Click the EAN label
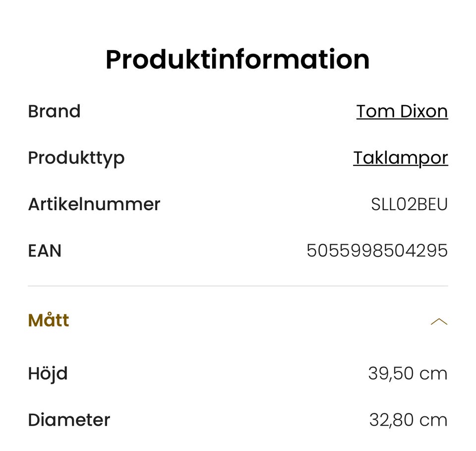The height and width of the screenshot is (451, 476). point(45,251)
